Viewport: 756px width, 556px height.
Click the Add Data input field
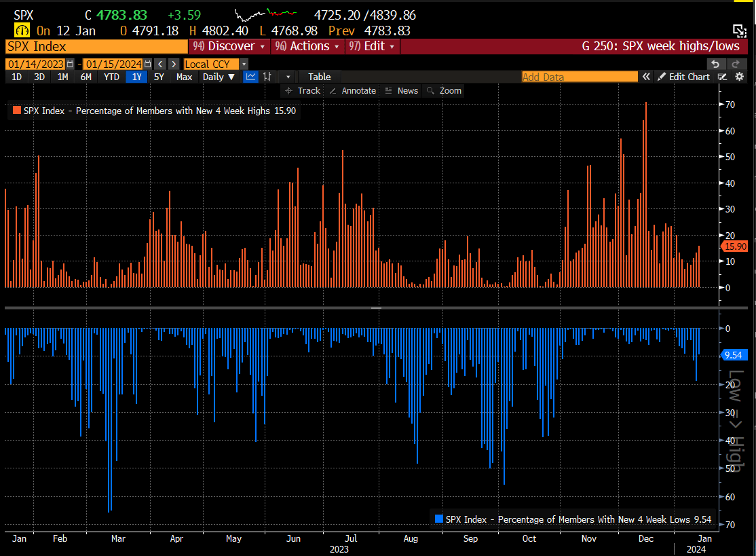click(579, 77)
